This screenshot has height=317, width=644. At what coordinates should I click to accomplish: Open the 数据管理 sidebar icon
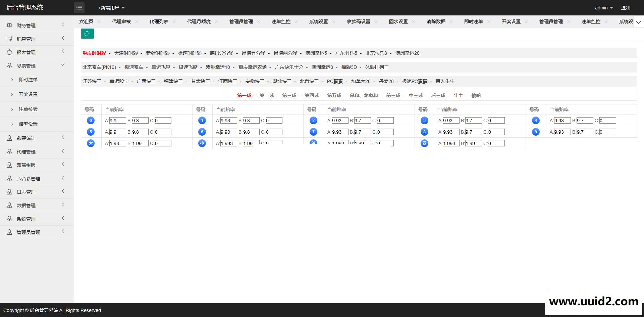(x=9, y=205)
